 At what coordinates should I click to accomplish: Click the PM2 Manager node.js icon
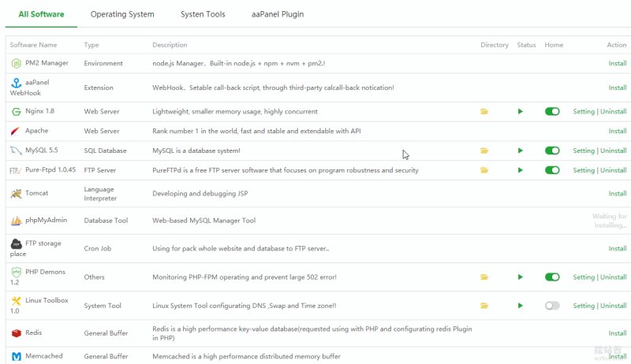[x=16, y=63]
